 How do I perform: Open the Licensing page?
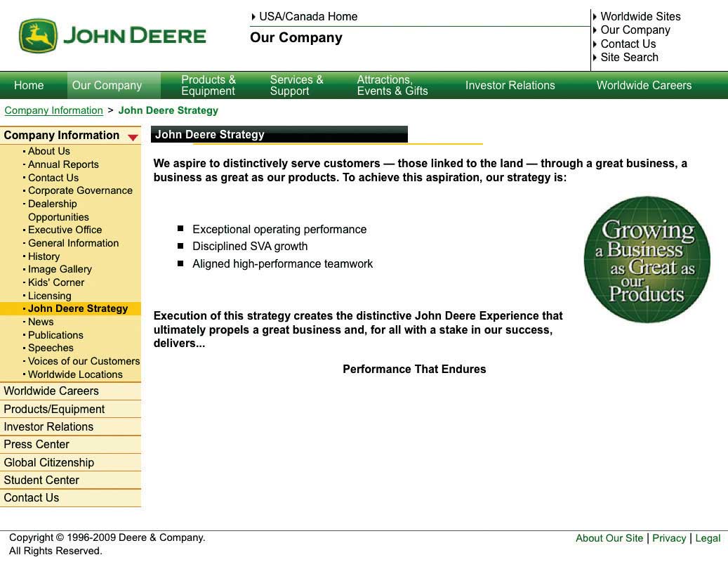50,296
